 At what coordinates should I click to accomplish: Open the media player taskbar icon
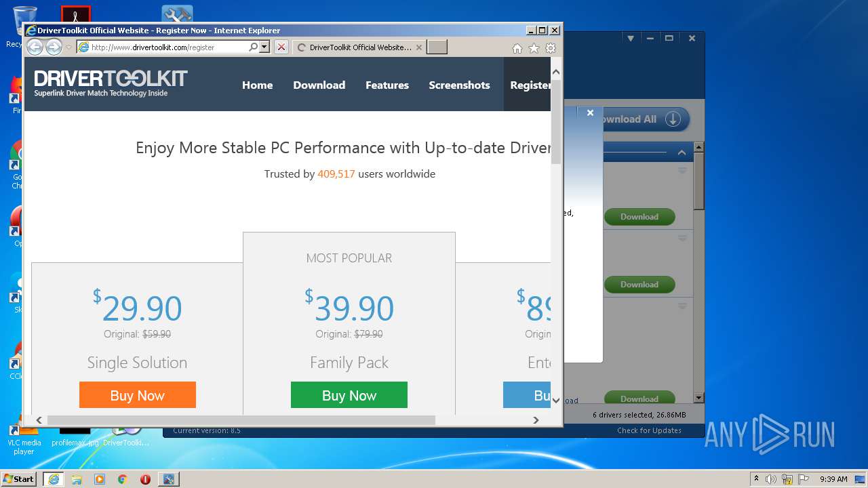100,479
